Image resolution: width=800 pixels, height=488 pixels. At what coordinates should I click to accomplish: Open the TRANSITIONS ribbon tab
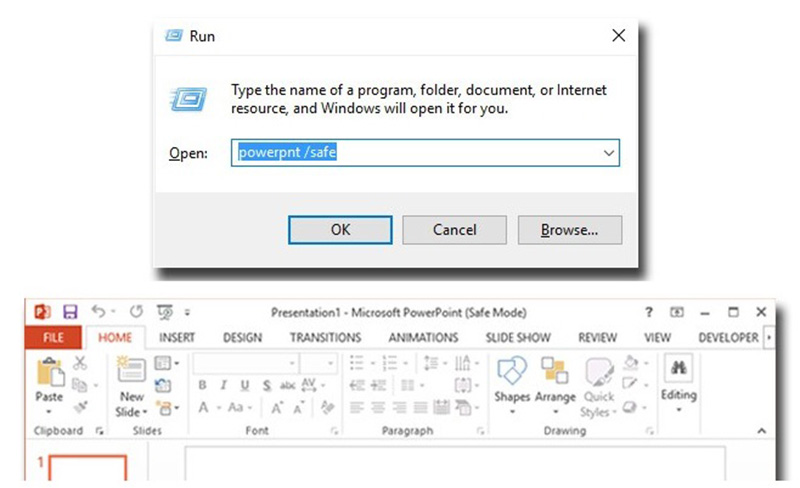(x=324, y=338)
